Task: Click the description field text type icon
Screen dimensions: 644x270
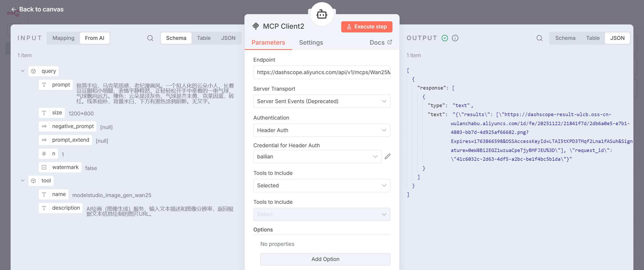Action: point(44,208)
